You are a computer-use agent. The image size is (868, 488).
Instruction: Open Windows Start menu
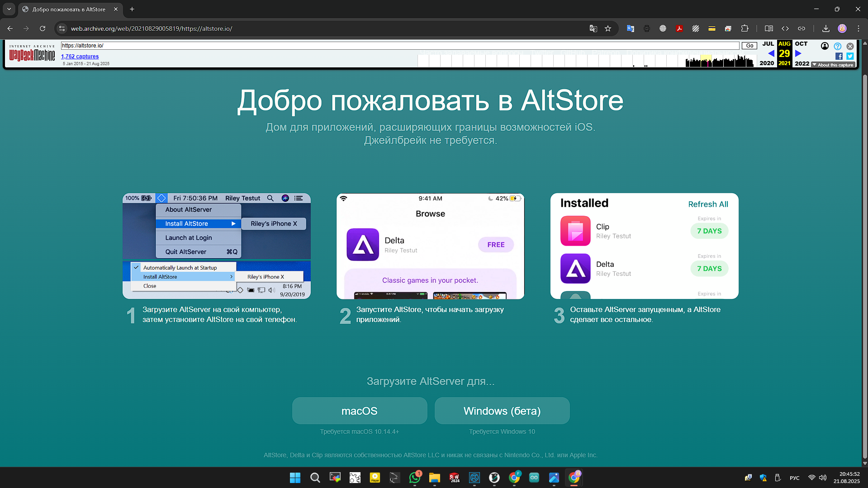click(295, 478)
